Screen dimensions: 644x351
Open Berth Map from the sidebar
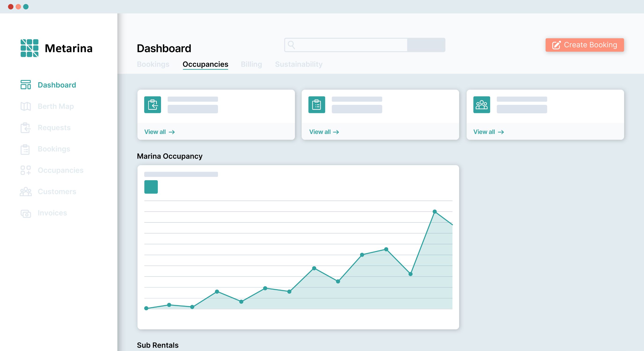[56, 106]
